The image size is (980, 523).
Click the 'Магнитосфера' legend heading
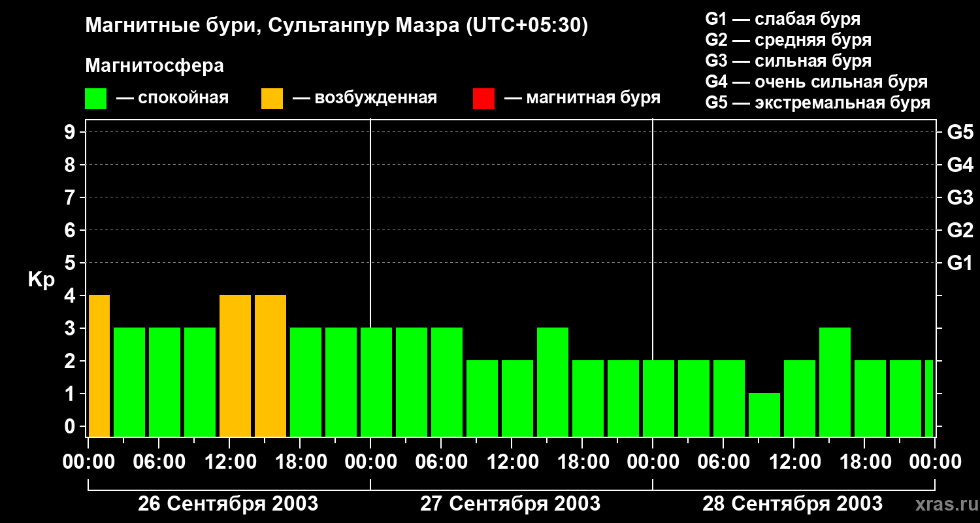tap(154, 66)
